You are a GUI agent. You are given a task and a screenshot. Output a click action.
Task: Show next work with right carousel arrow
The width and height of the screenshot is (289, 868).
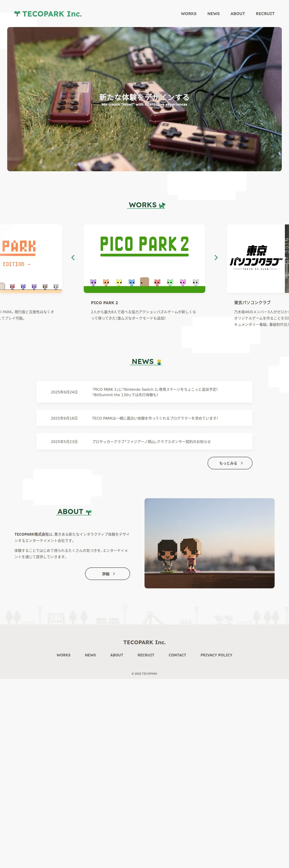point(216,257)
